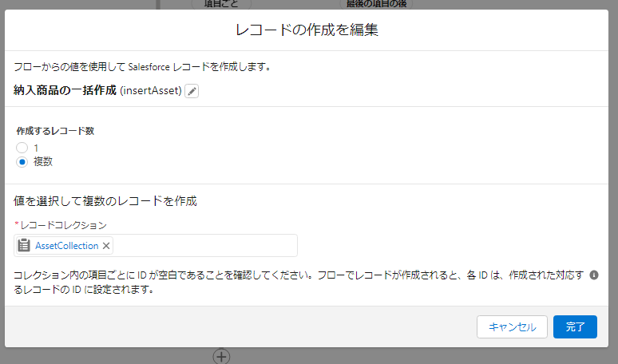Click the キャンセル button
The image size is (618, 364).
tap(512, 326)
